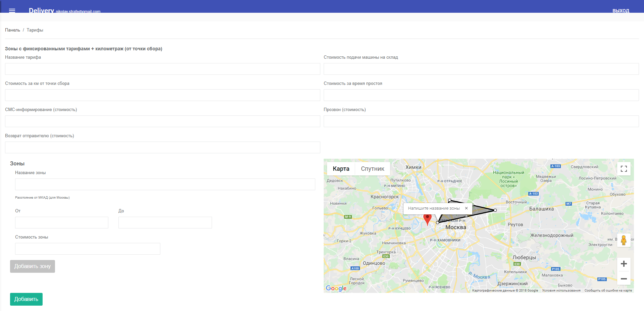This screenshot has height=311, width=644.
Task: Switch map to Карта view
Action: [x=341, y=169]
